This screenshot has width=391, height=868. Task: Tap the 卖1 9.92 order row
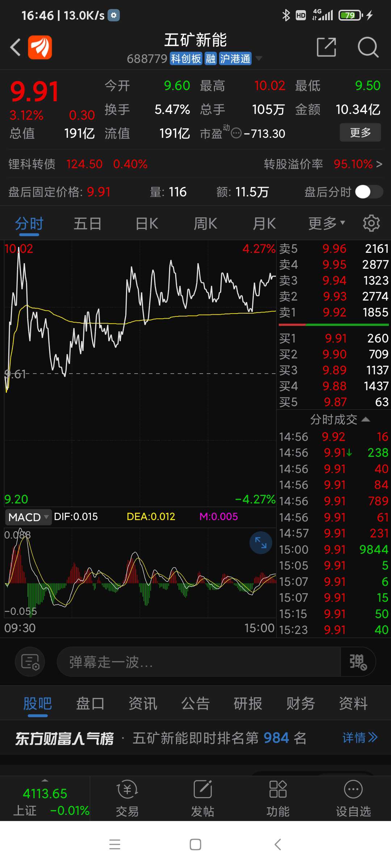coord(333,312)
